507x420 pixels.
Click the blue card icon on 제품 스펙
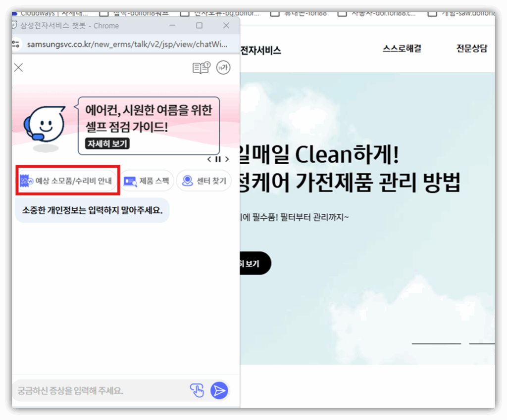(x=131, y=181)
